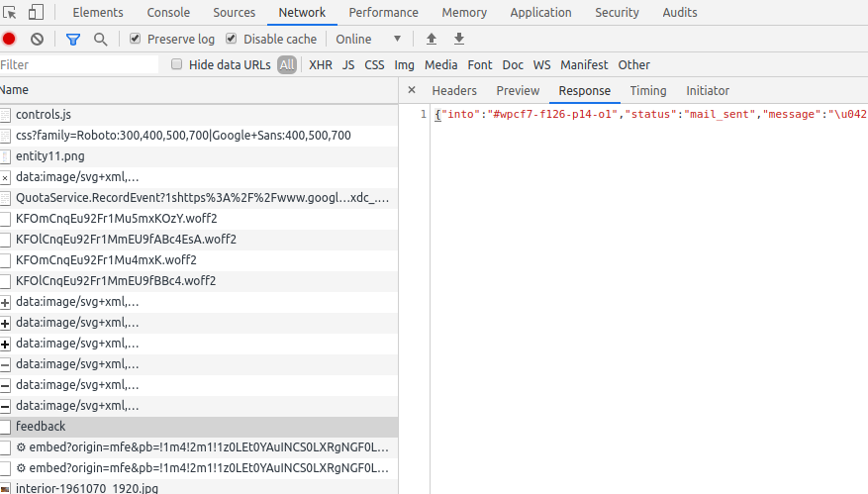Filter requests by XHR type
Image resolution: width=868 pixels, height=494 pixels.
click(321, 65)
